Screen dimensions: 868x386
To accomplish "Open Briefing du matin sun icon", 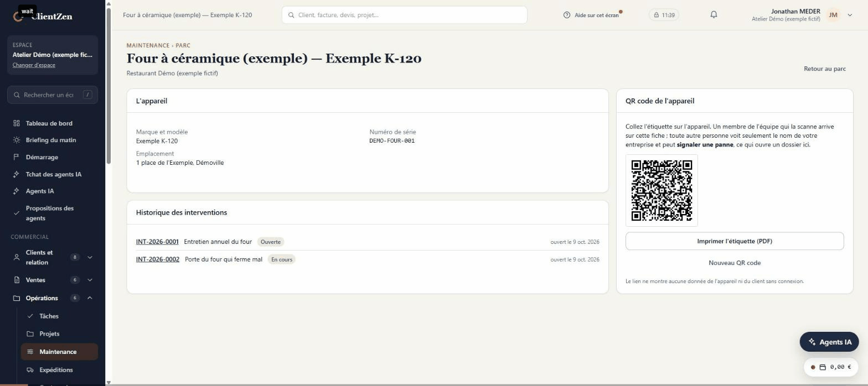I will [x=17, y=140].
